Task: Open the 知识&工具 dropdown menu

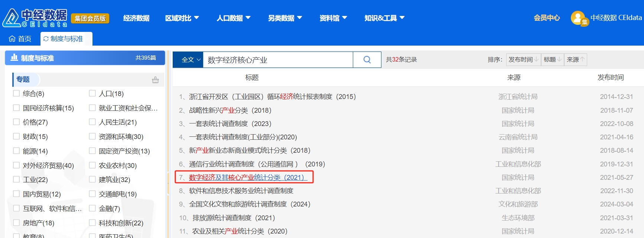Action: click(x=384, y=18)
